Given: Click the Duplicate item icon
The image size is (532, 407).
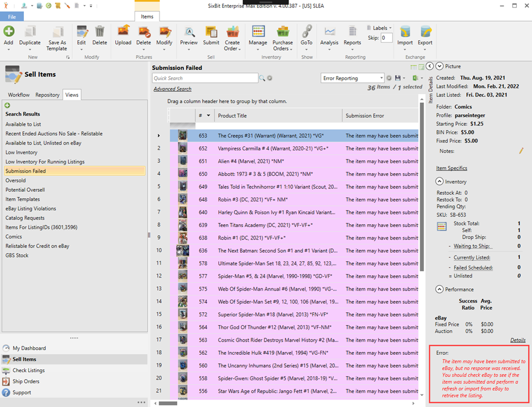Looking at the screenshot, I should 30,32.
